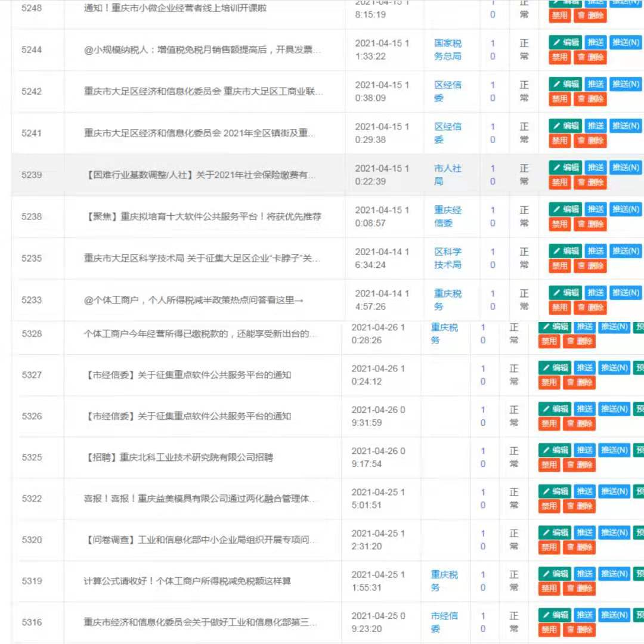The height and width of the screenshot is (644, 644).
Task: Click 编辑 in row 5238
Action: pos(565,209)
